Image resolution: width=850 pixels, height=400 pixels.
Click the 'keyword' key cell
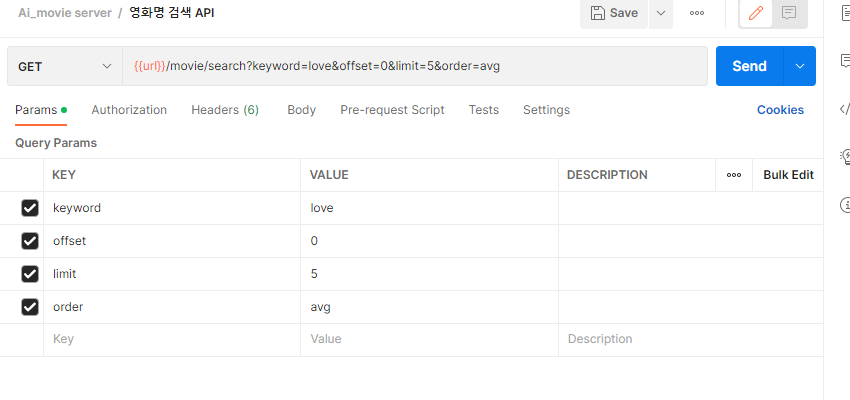tap(172, 208)
